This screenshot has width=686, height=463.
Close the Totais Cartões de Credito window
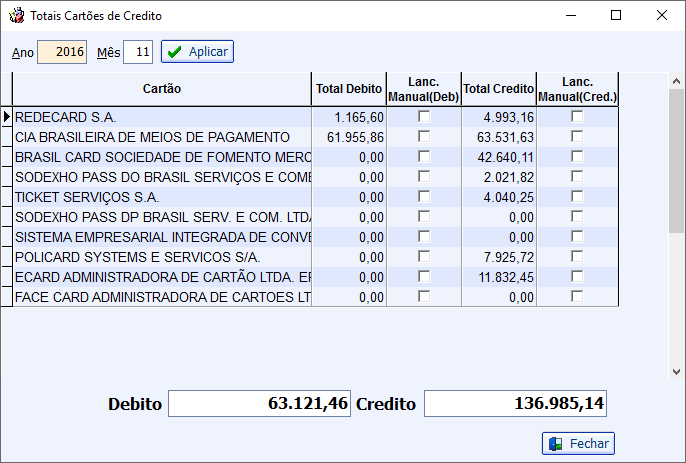[x=662, y=15]
